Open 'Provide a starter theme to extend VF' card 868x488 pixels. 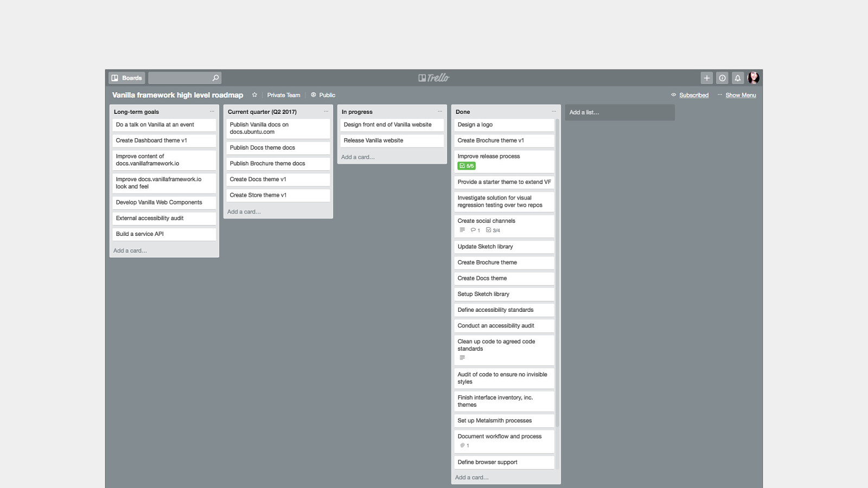[x=504, y=182]
